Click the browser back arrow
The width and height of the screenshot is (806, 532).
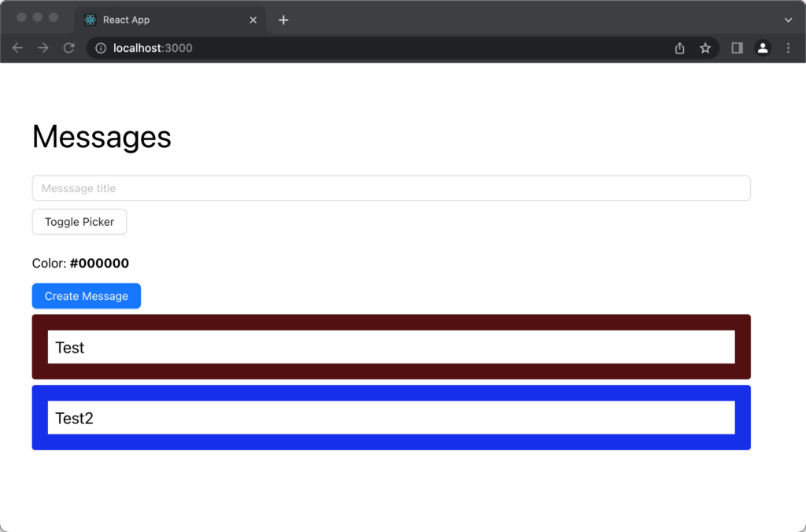pos(17,48)
